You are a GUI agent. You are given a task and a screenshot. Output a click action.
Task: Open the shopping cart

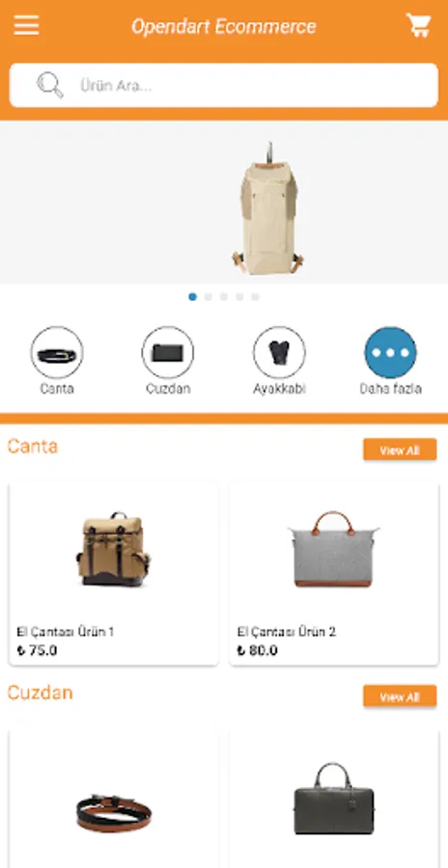pyautogui.click(x=419, y=25)
